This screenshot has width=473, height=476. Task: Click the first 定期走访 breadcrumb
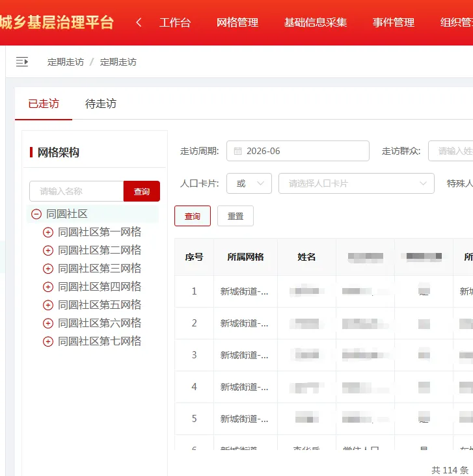point(65,62)
